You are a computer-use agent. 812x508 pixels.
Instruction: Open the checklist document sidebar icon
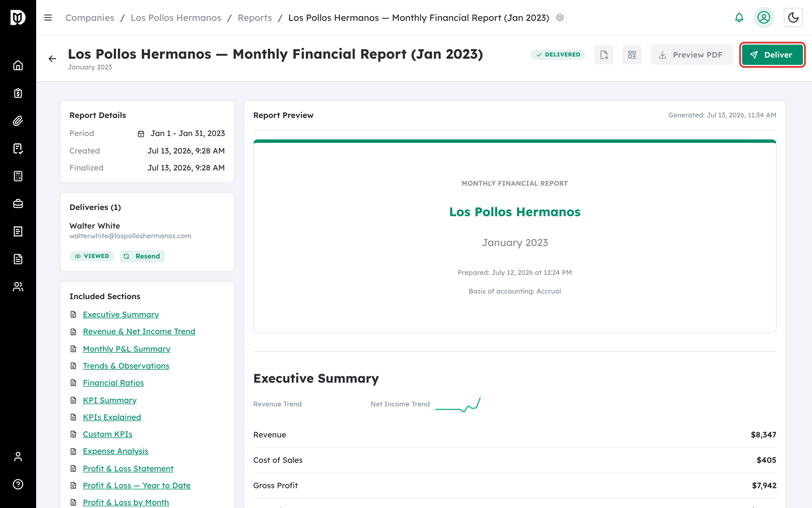[18, 148]
